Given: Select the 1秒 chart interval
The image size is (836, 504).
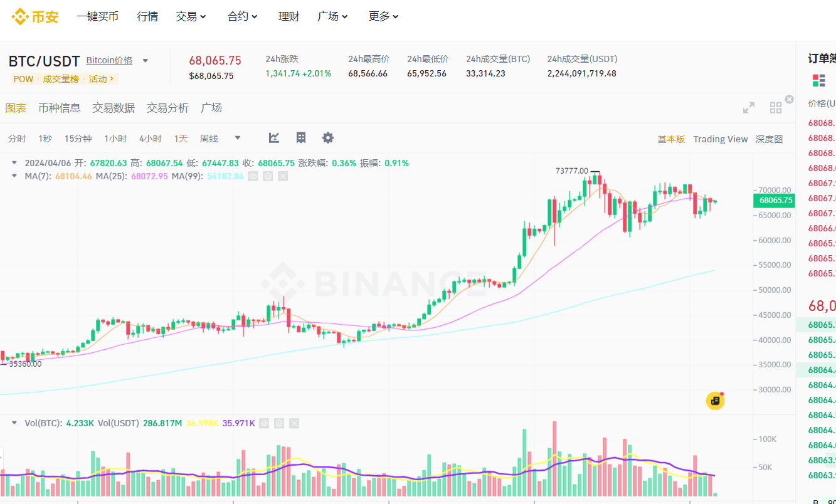Looking at the screenshot, I should tap(45, 139).
